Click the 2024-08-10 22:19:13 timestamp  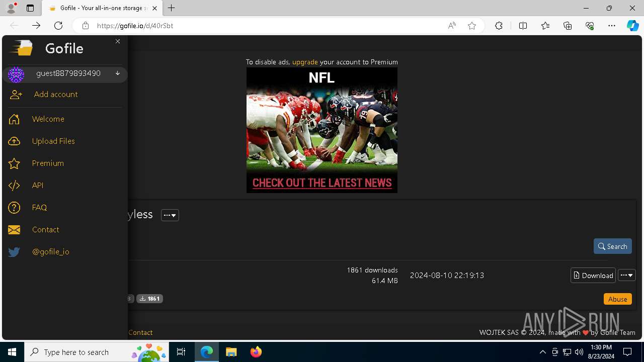pyautogui.click(x=447, y=275)
